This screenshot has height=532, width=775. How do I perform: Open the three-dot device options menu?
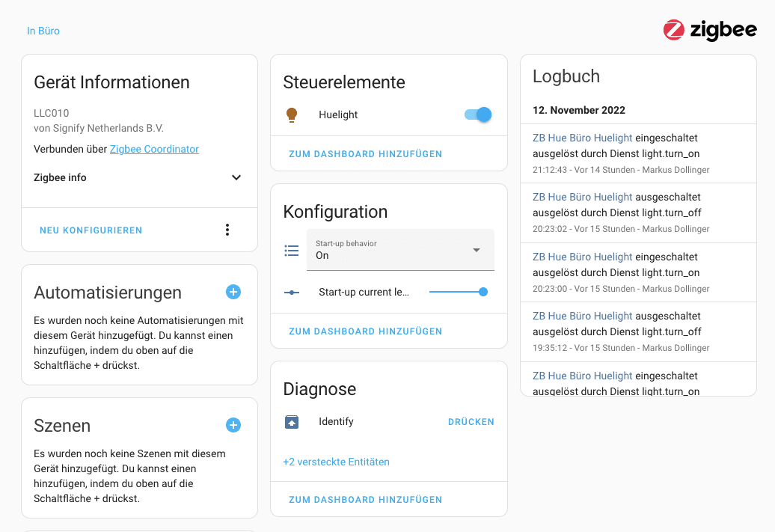[x=227, y=230]
